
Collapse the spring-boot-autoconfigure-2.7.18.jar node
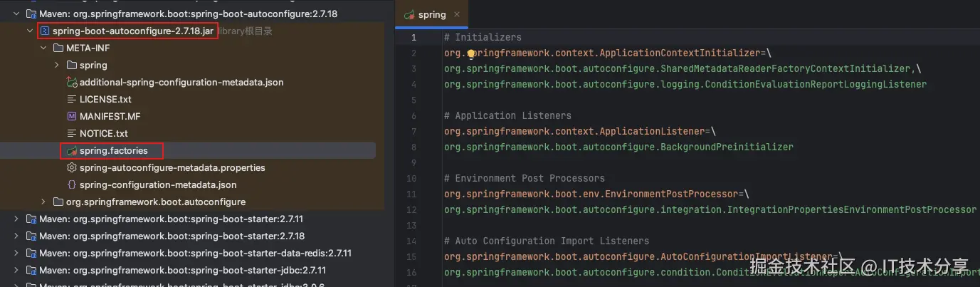pyautogui.click(x=29, y=31)
